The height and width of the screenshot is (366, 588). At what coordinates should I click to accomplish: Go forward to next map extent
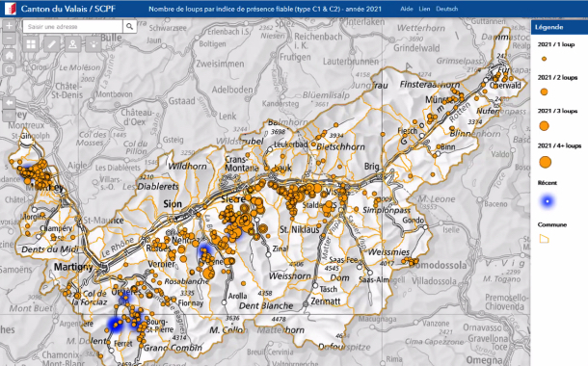[x=10, y=115]
